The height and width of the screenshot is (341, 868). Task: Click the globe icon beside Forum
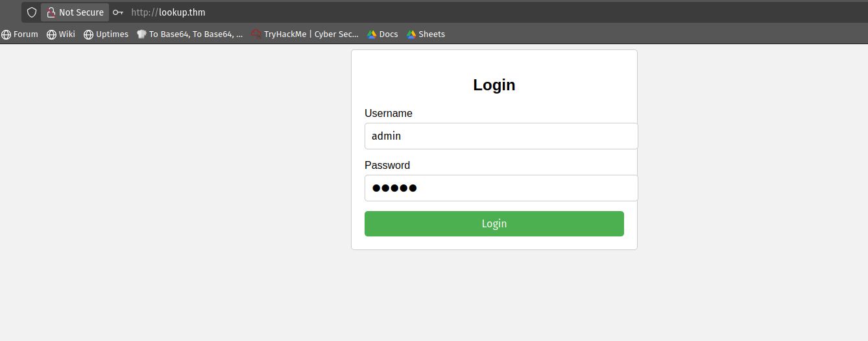pyautogui.click(x=6, y=34)
